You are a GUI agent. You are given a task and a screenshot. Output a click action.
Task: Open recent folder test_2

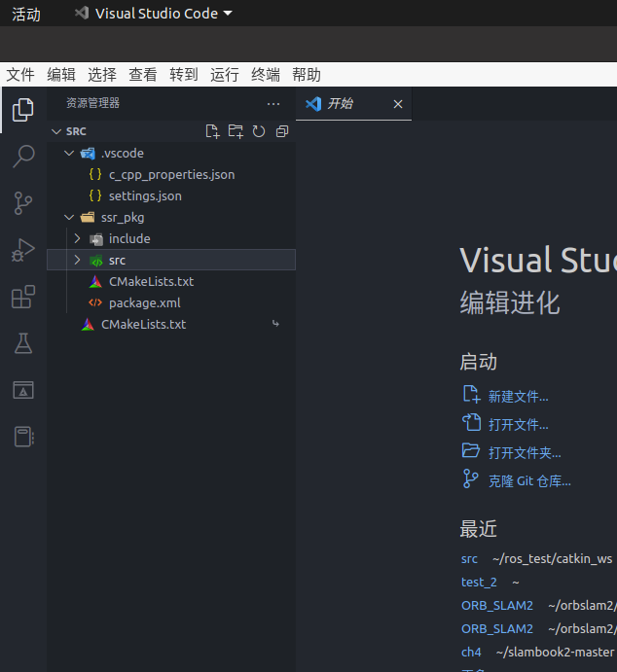point(479,582)
